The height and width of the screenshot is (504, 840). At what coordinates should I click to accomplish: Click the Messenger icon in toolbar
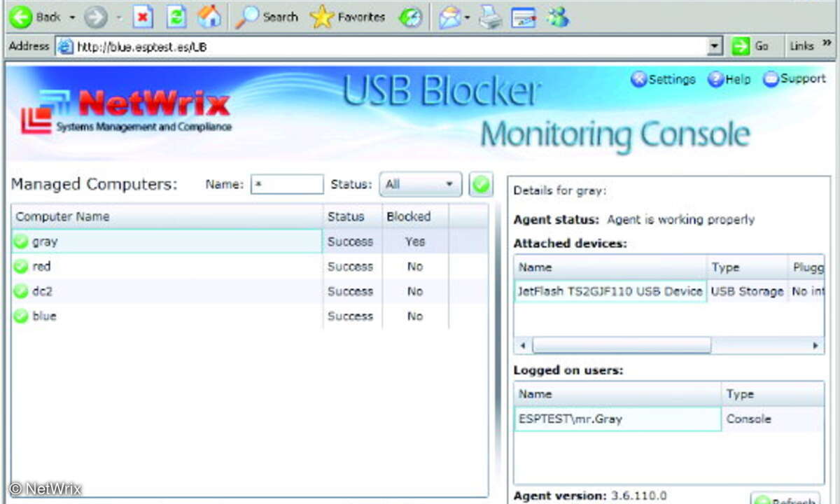(x=558, y=17)
